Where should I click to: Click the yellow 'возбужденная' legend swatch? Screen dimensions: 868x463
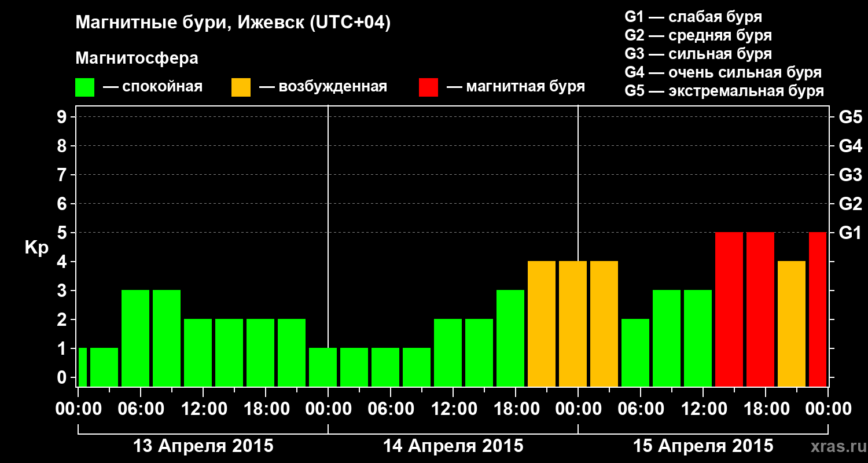pyautogui.click(x=241, y=87)
